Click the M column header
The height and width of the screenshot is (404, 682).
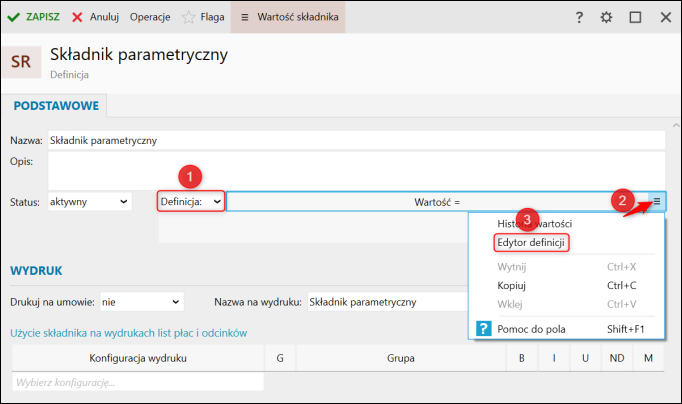[649, 358]
